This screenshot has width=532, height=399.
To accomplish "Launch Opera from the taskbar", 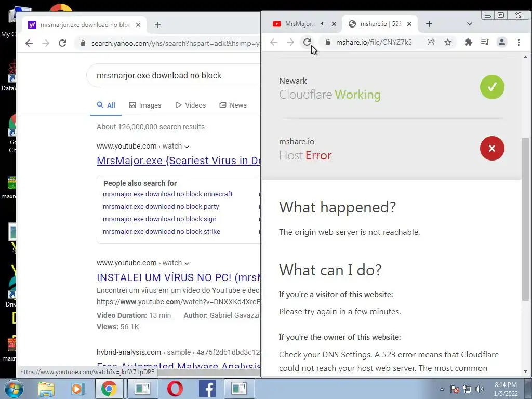I will (x=175, y=389).
